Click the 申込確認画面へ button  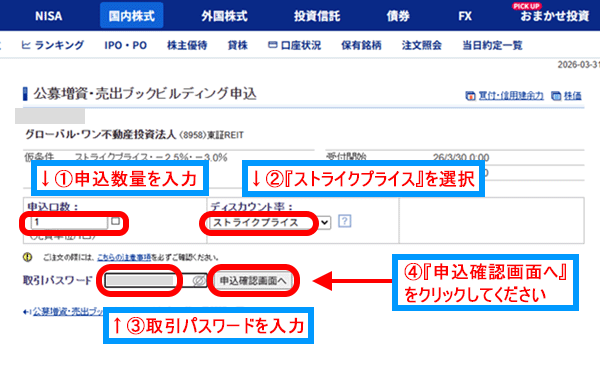pos(253,280)
